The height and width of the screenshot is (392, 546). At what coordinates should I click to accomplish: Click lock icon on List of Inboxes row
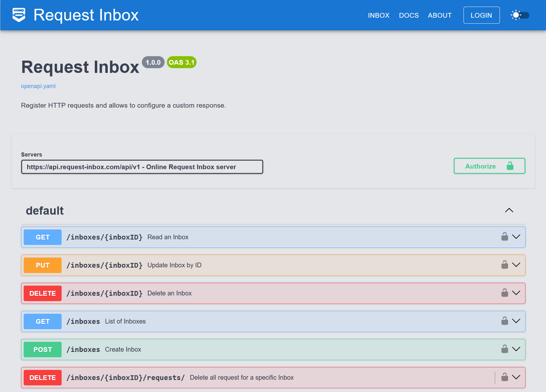point(505,321)
